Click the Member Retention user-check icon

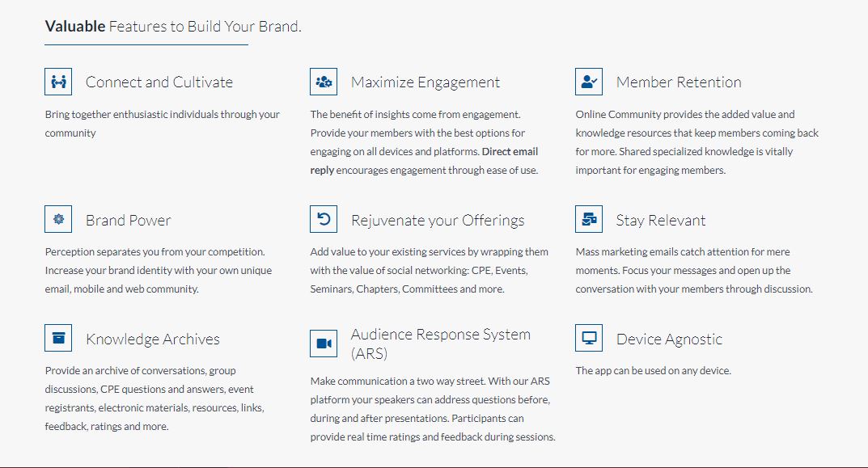tap(589, 82)
